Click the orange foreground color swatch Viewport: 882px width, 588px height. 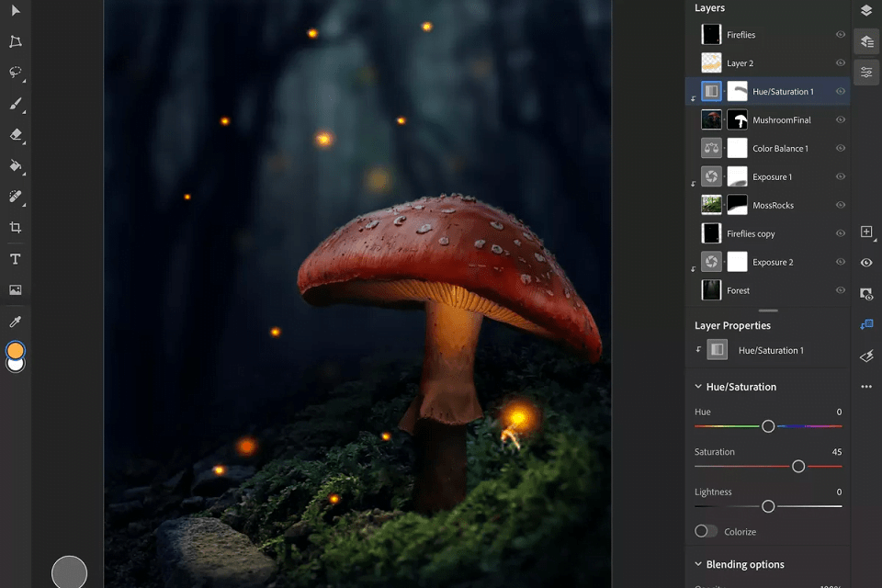tap(16, 350)
